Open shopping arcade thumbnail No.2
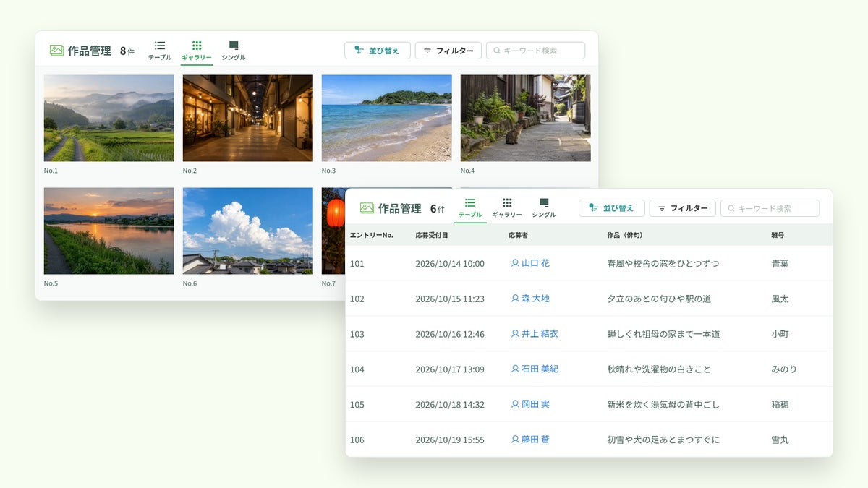The height and width of the screenshot is (488, 868). 248,118
